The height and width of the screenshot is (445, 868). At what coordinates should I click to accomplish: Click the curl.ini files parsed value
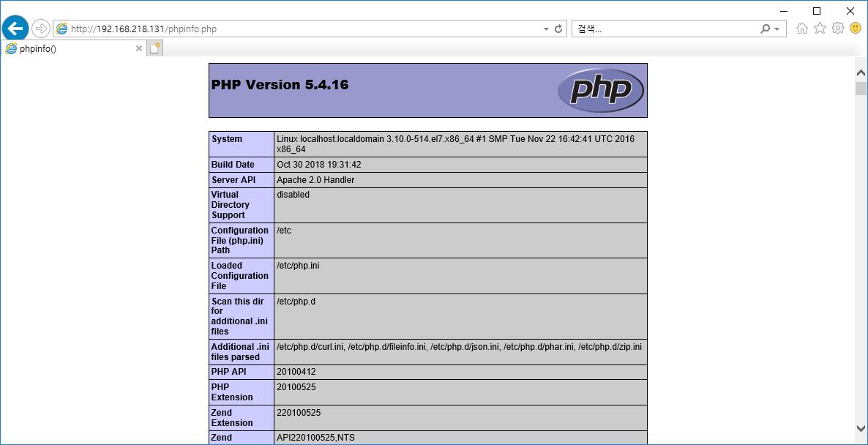pos(460,346)
